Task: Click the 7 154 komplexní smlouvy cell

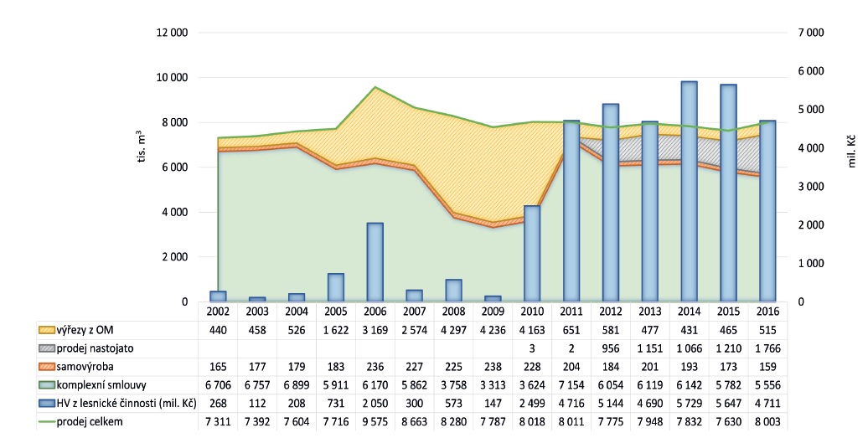Action: pyautogui.click(x=571, y=385)
